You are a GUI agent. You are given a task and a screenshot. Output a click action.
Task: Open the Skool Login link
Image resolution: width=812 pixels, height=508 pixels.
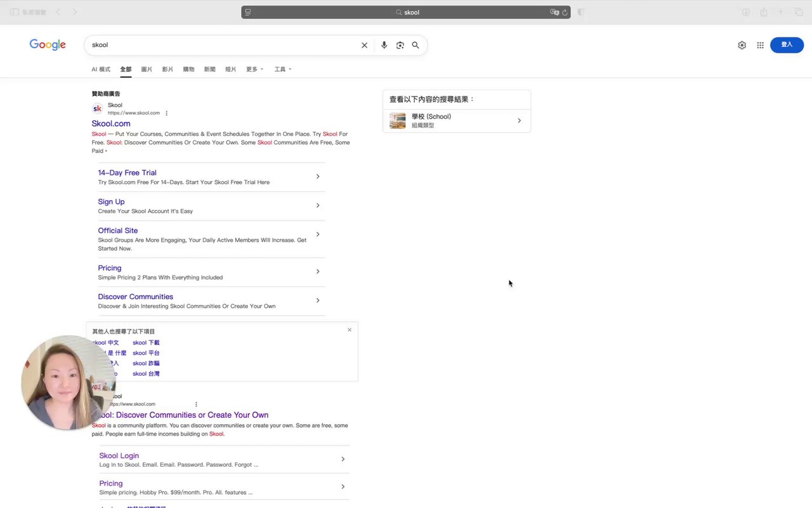[119, 455]
